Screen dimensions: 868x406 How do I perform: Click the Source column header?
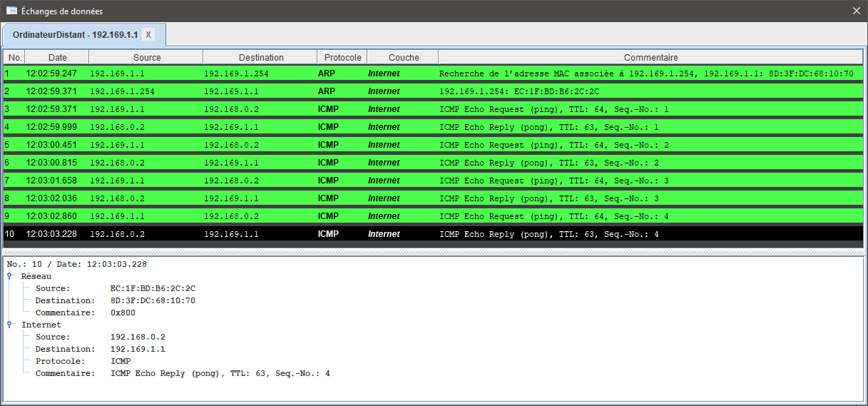(147, 57)
